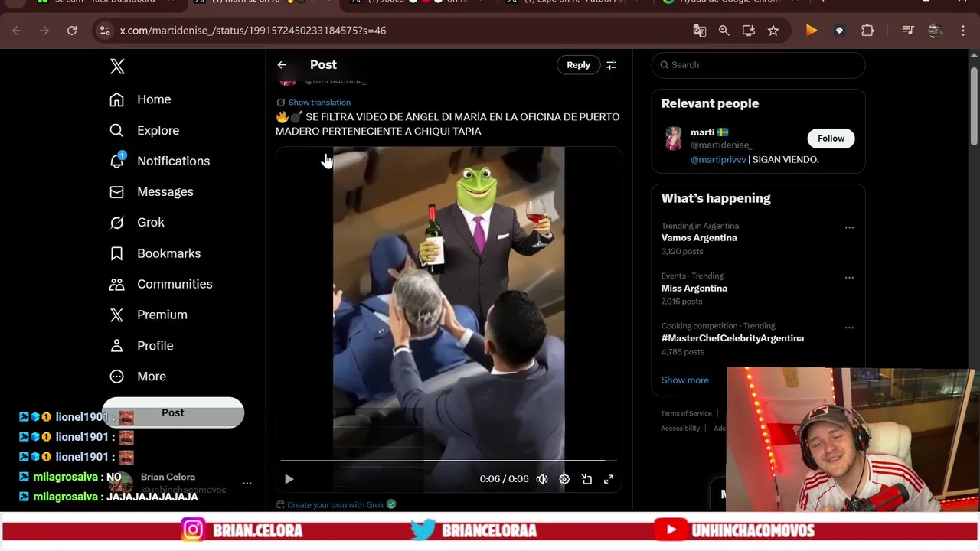Click the Reply button in post header
Screen dimensions: 980x551
click(x=578, y=65)
